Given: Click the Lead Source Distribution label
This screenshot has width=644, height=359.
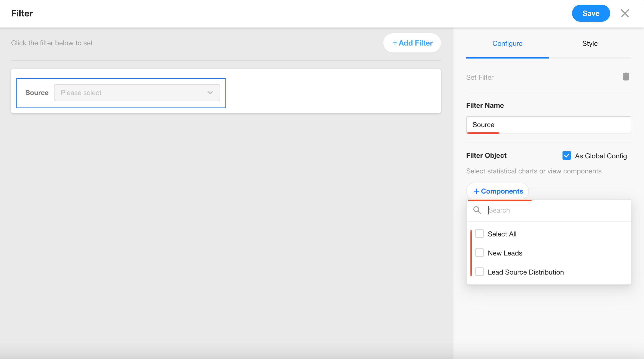Looking at the screenshot, I should coord(525,272).
